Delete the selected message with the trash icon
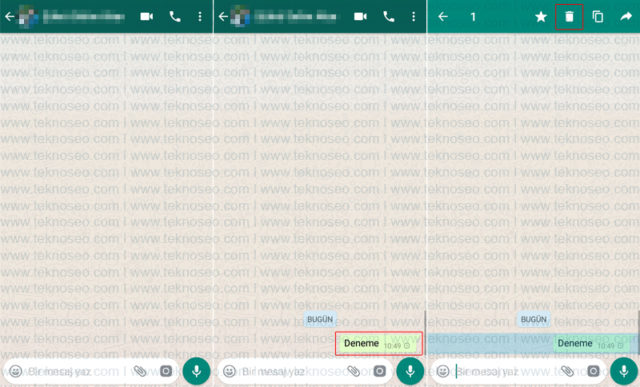This screenshot has height=387, width=640. pyautogui.click(x=569, y=17)
